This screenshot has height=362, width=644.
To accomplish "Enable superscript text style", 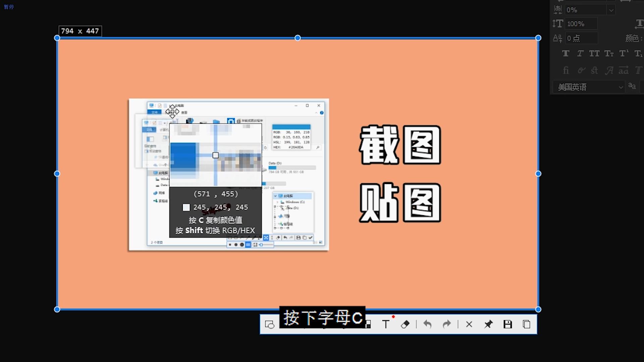I will pyautogui.click(x=624, y=53).
